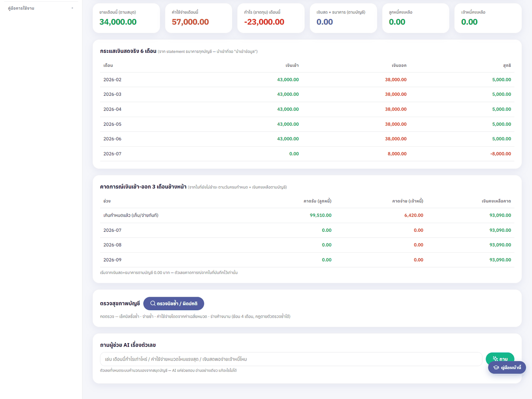Image resolution: width=532 pixels, height=399 pixels.
Task: Click the 2026-06 row month cell
Action: 112,139
